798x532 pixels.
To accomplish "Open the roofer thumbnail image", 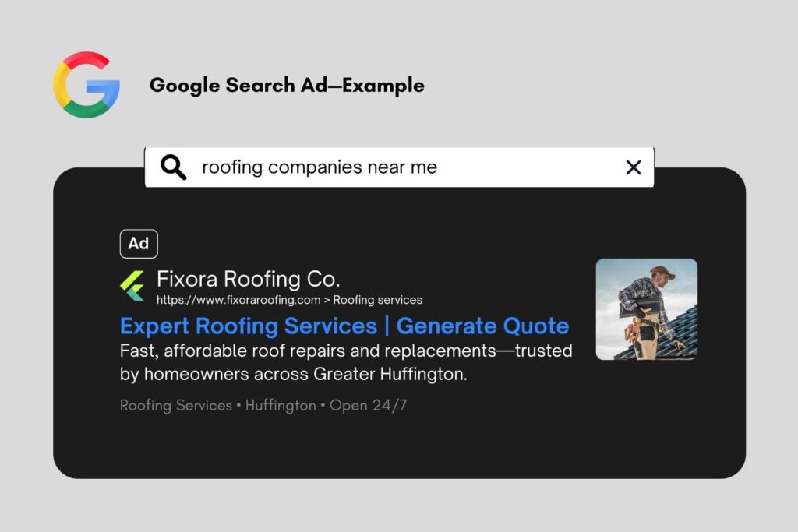I will 647,311.
